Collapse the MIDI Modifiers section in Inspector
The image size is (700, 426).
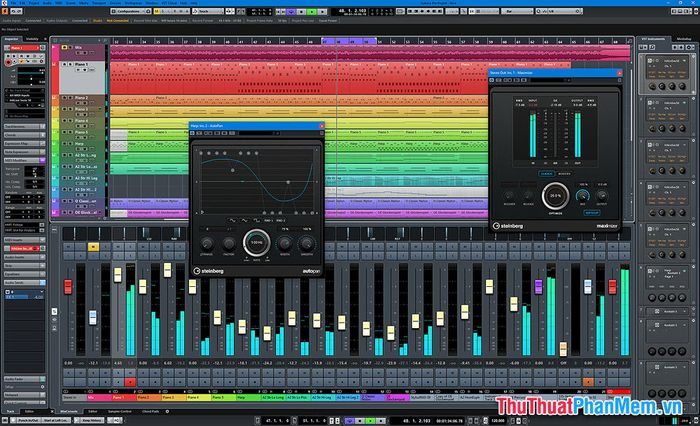(25, 160)
